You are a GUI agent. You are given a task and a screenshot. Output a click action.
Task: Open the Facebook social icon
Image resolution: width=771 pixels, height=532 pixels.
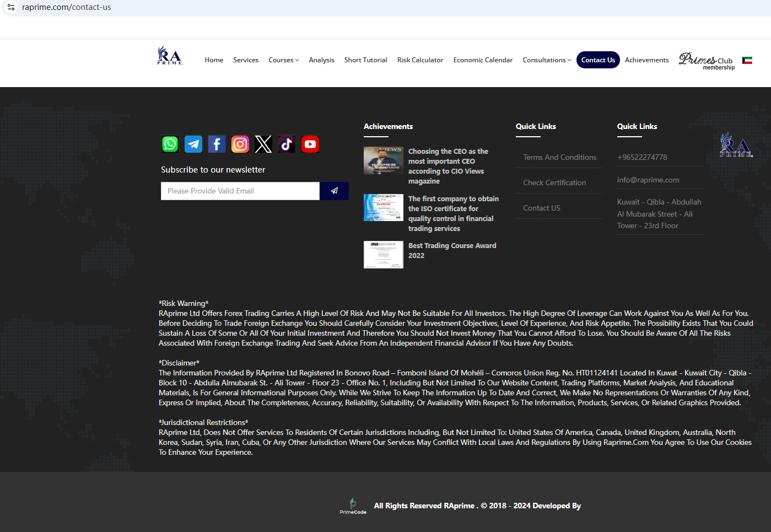217,144
